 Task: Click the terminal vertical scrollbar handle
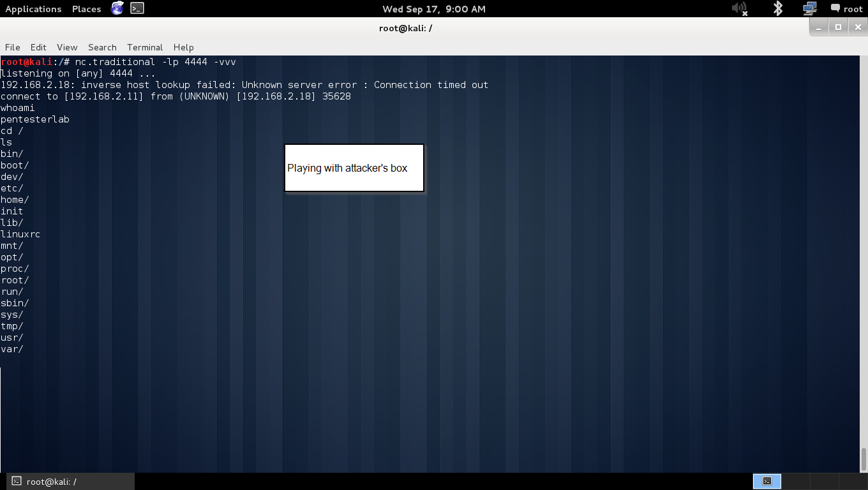864,459
